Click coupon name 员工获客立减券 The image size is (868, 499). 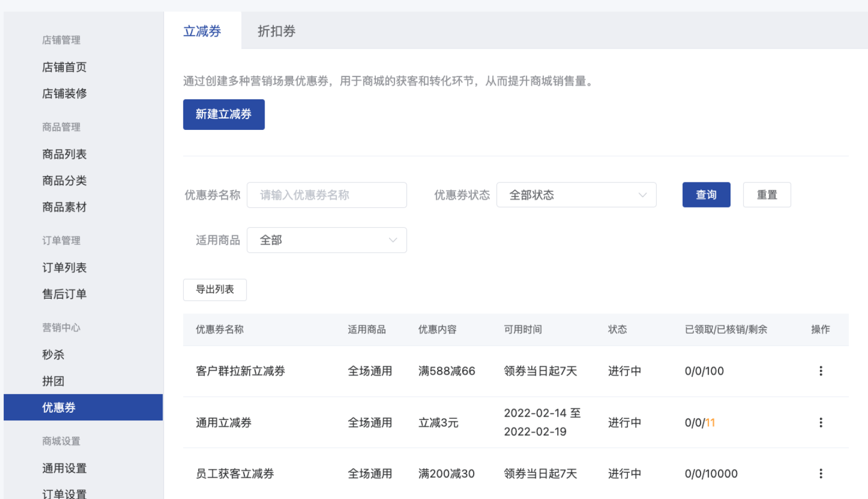pos(235,473)
